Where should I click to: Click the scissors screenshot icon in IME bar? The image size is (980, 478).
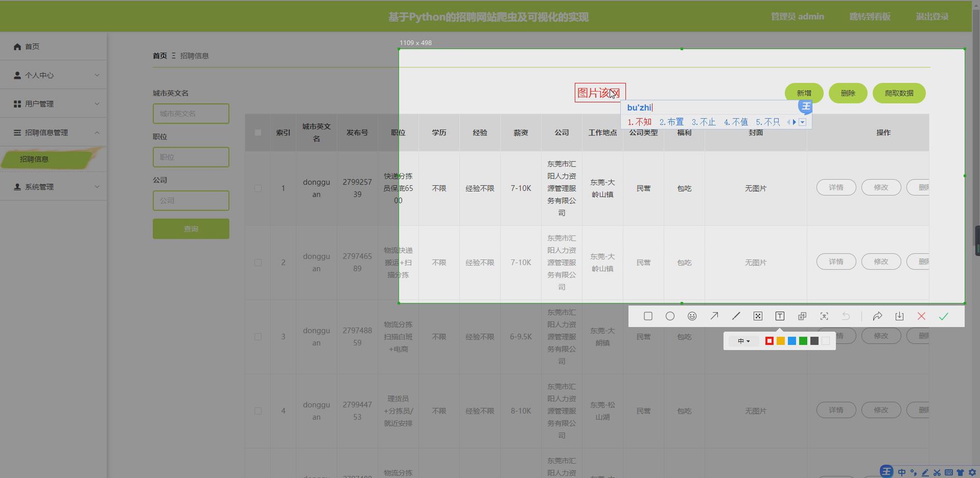[x=937, y=472]
